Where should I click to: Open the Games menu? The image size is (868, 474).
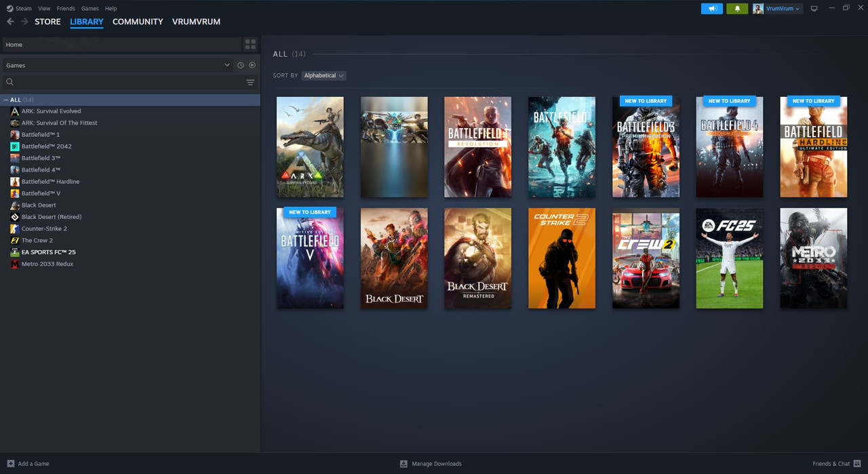pos(90,9)
